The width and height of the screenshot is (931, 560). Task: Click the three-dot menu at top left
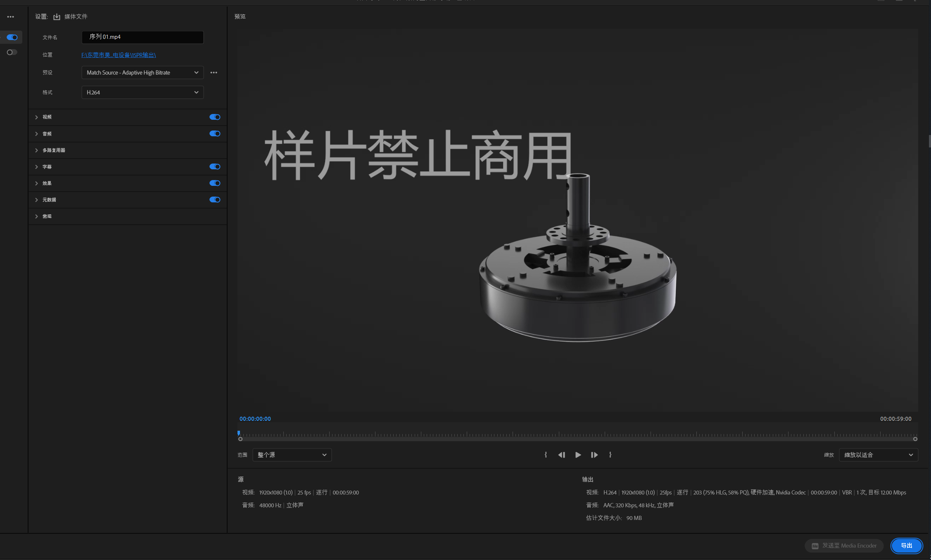click(11, 17)
